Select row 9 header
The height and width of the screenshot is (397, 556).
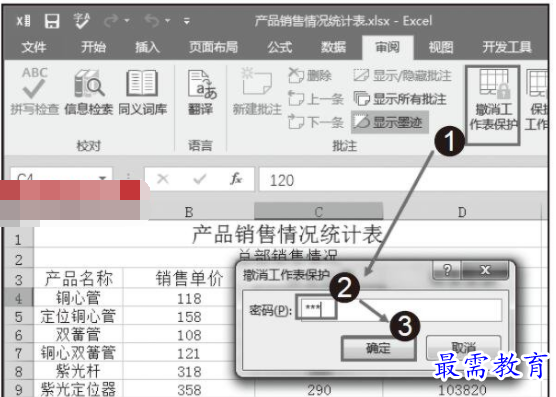click(18, 389)
